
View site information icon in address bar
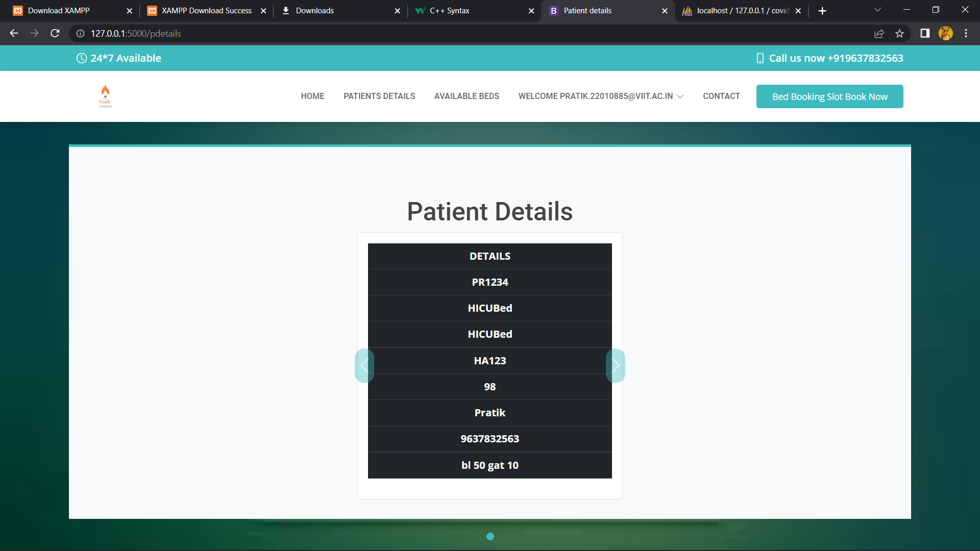pyautogui.click(x=80, y=33)
